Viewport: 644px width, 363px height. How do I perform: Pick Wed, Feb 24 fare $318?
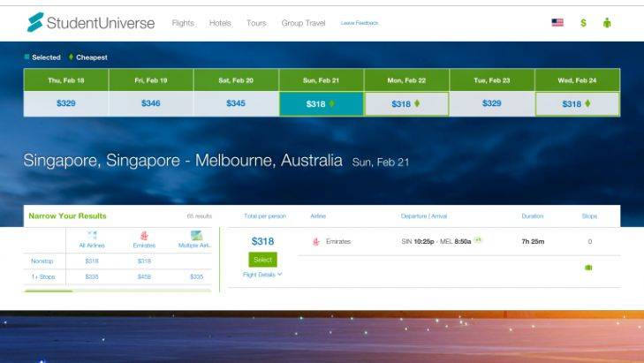(x=577, y=103)
